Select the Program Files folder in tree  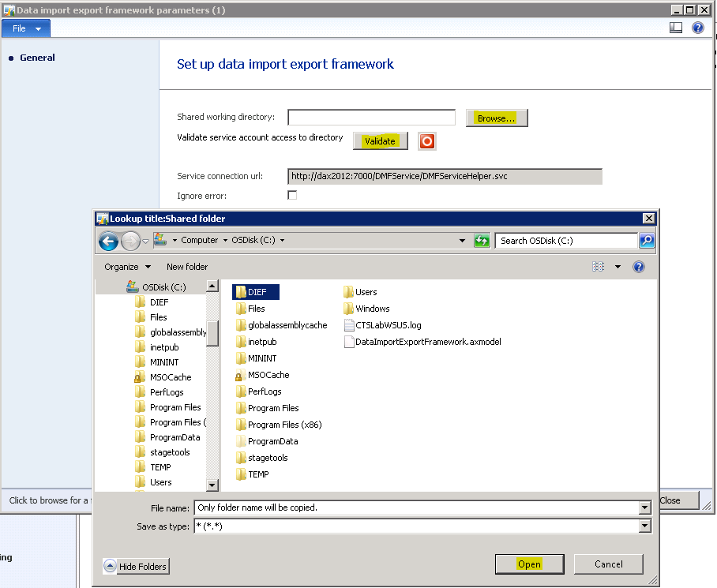click(175, 407)
